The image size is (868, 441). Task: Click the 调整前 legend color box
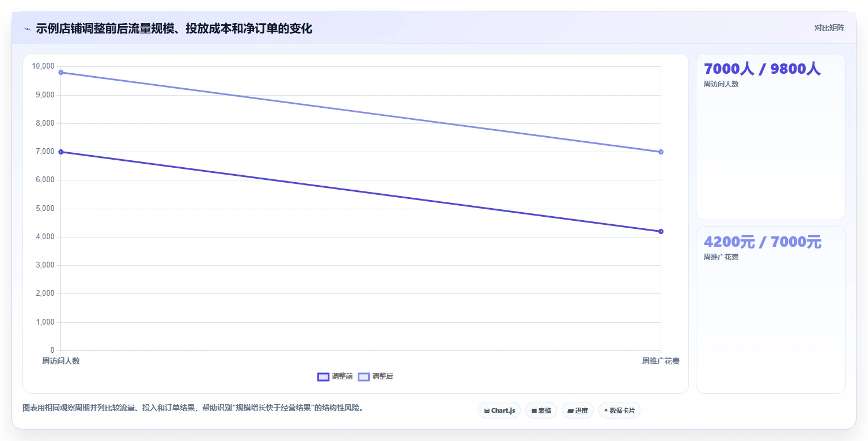coord(323,377)
